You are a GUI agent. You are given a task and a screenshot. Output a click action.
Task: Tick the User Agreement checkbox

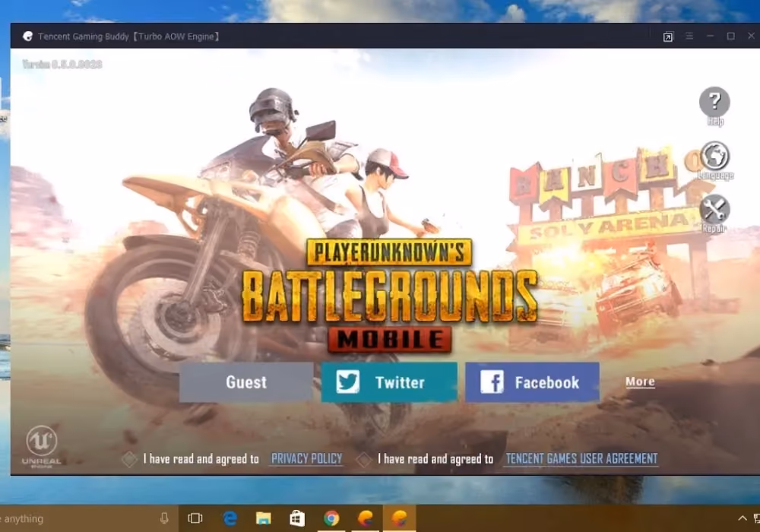[363, 459]
